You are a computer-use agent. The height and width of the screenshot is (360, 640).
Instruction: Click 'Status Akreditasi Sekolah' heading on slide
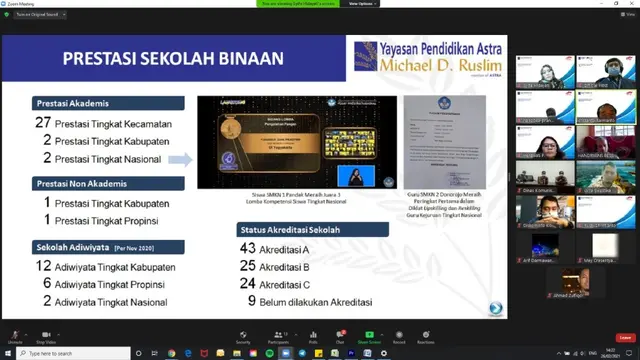313,230
